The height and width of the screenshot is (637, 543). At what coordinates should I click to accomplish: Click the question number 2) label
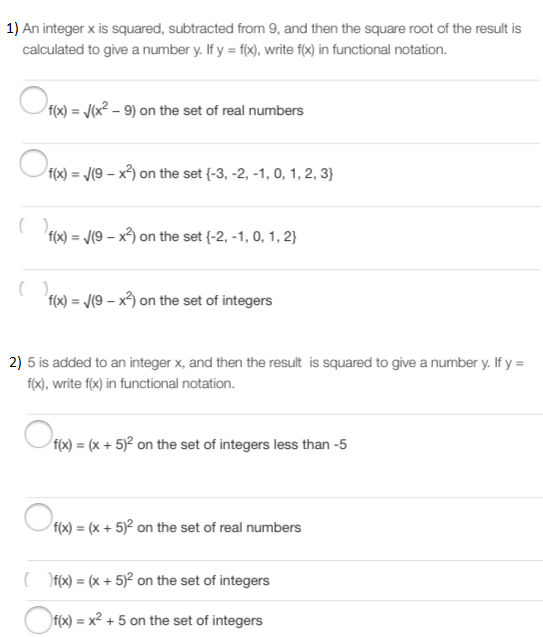click(15, 362)
